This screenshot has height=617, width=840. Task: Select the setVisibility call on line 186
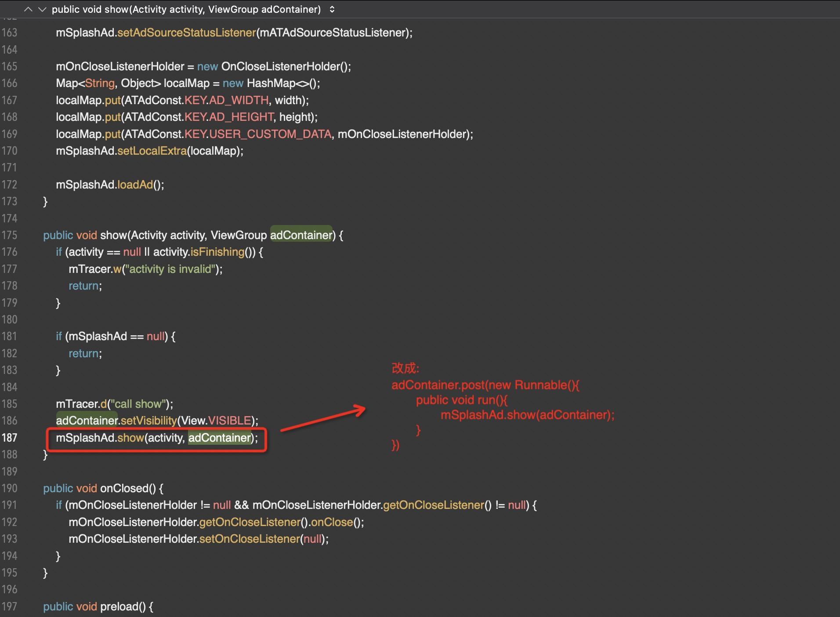click(x=148, y=421)
